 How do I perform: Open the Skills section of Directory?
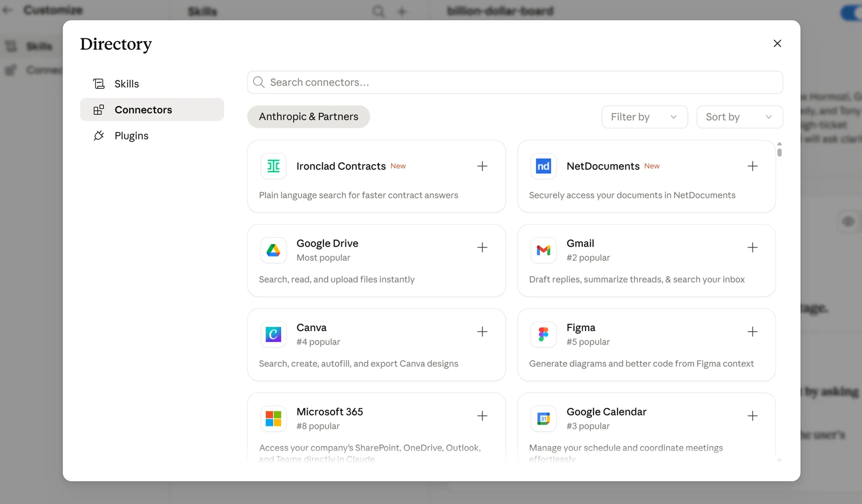(152, 83)
